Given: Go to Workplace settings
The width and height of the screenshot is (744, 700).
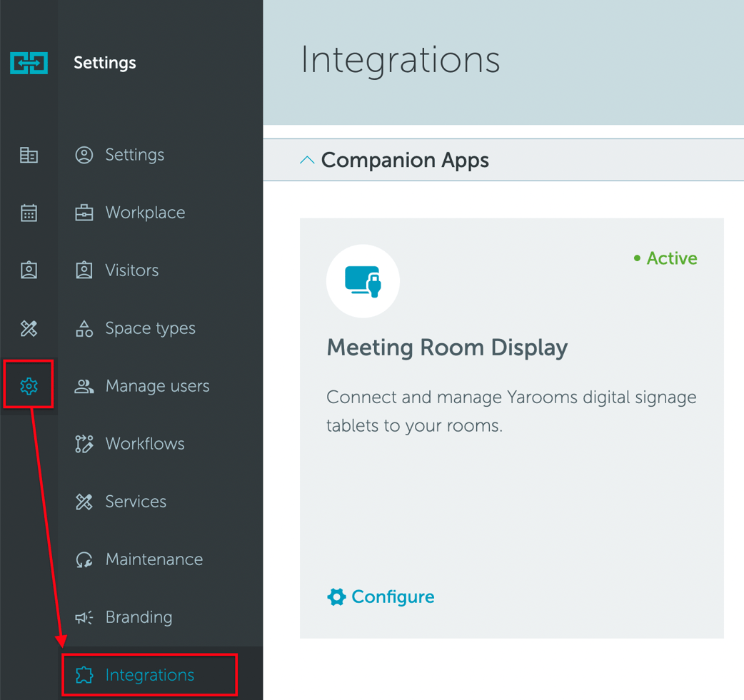Looking at the screenshot, I should pyautogui.click(x=145, y=213).
